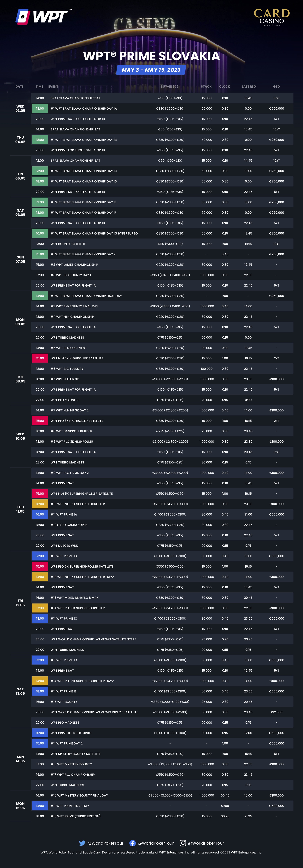This screenshot has width=303, height=868.
Task: Select the #16 WPT Mystery Bounty Final Day row
Action: click(162, 795)
